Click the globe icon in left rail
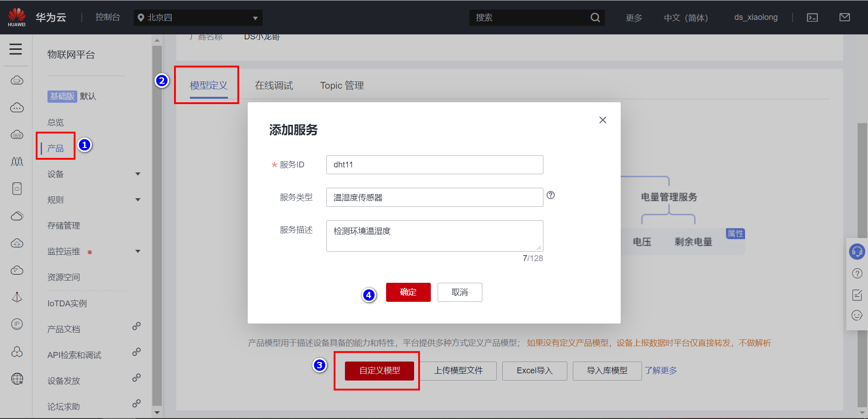This screenshot has height=419, width=868. [x=17, y=379]
